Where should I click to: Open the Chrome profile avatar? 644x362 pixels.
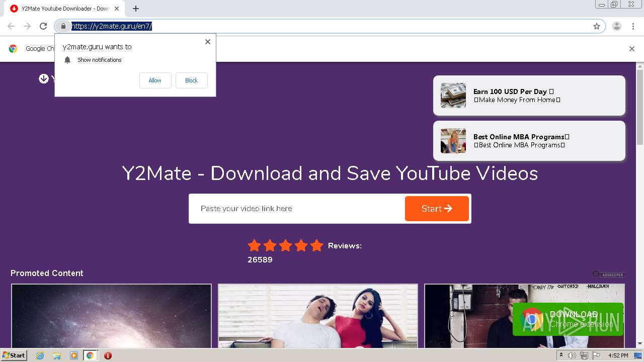point(617,26)
